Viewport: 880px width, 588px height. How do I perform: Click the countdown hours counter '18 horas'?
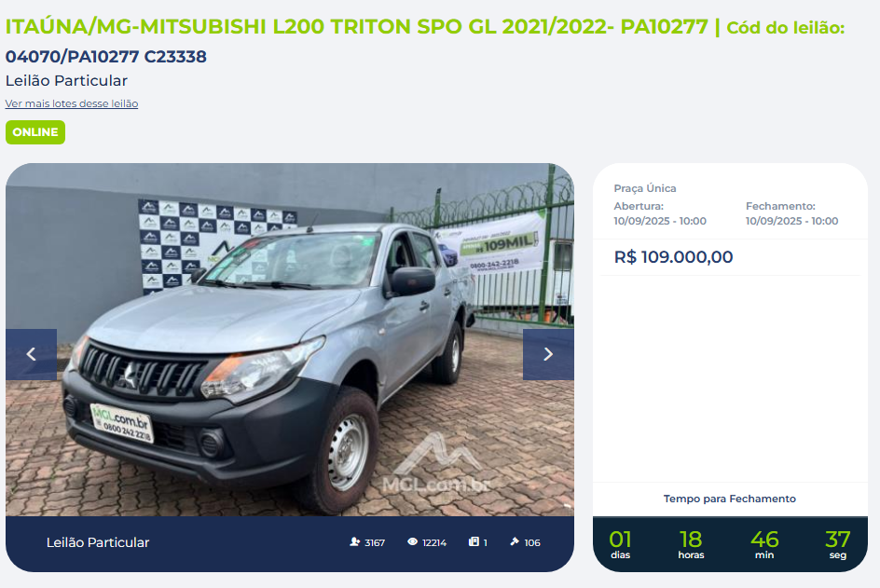691,545
